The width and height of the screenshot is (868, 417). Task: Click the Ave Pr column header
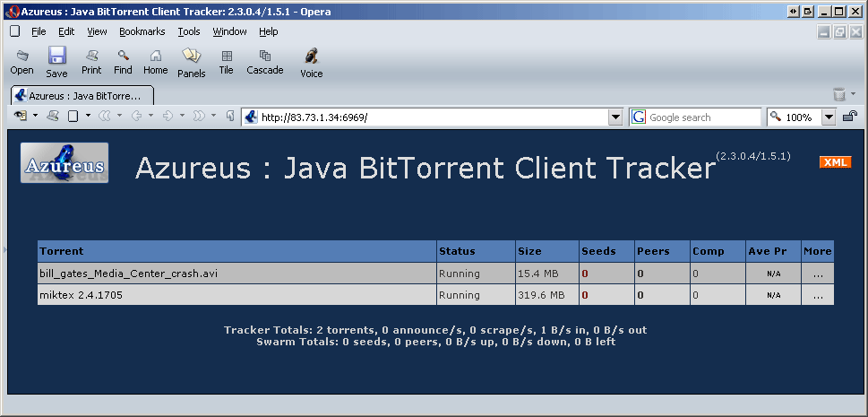pos(773,251)
